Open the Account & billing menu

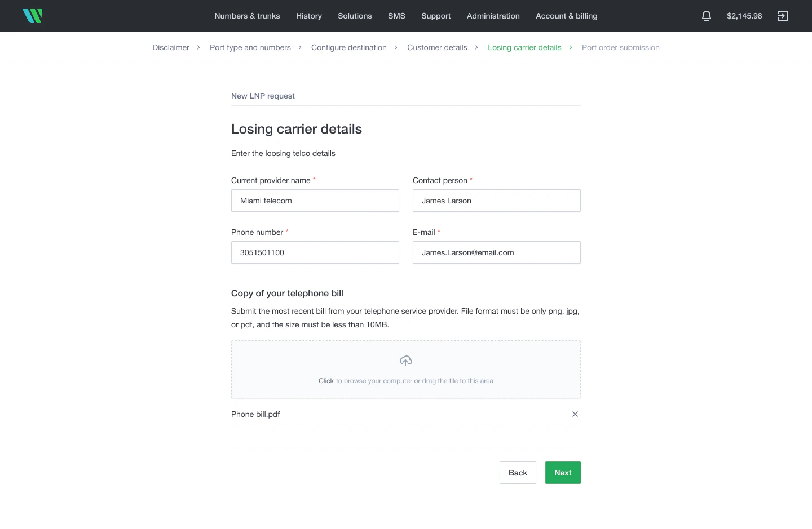coord(566,16)
